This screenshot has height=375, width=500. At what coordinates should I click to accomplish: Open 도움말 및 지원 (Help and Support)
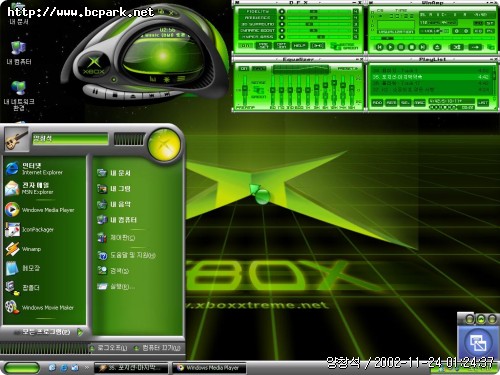click(126, 255)
